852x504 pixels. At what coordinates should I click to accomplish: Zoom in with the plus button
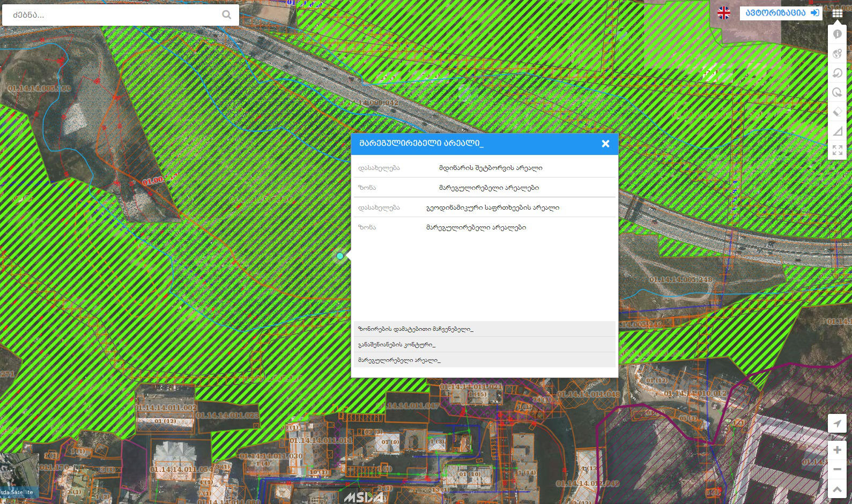837,450
